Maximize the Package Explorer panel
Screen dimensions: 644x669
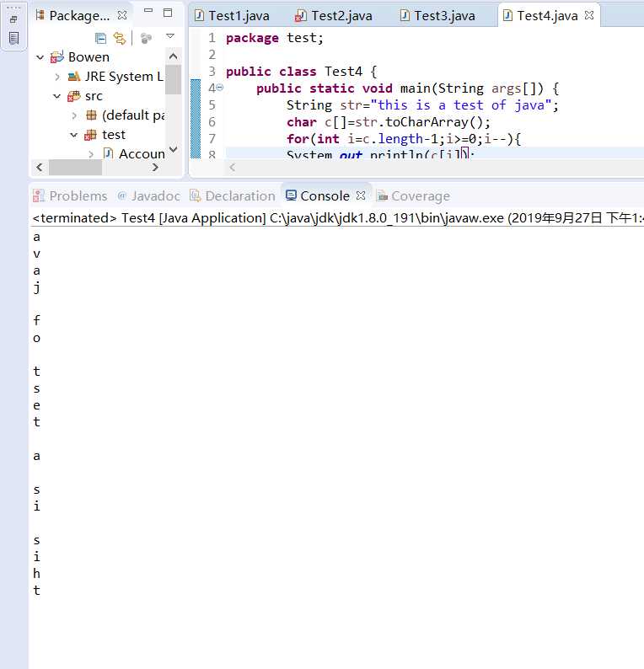[x=168, y=13]
